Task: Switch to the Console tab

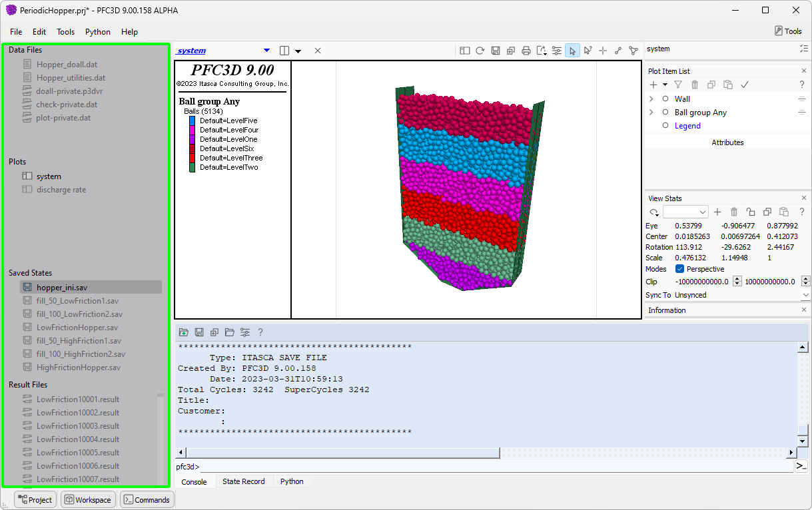Action: click(195, 481)
